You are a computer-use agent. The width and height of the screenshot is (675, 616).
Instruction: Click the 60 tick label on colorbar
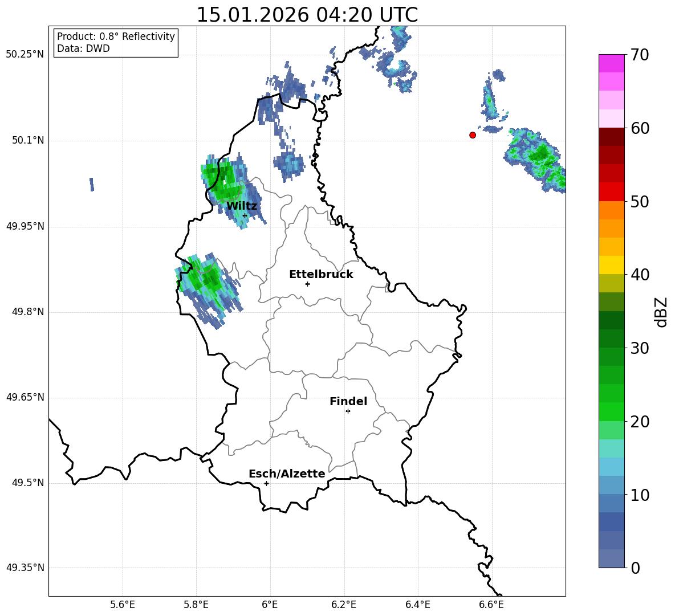click(640, 128)
